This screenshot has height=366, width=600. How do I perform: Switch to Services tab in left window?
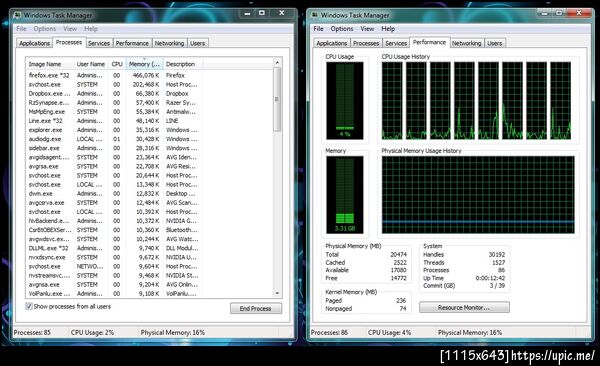tap(99, 43)
